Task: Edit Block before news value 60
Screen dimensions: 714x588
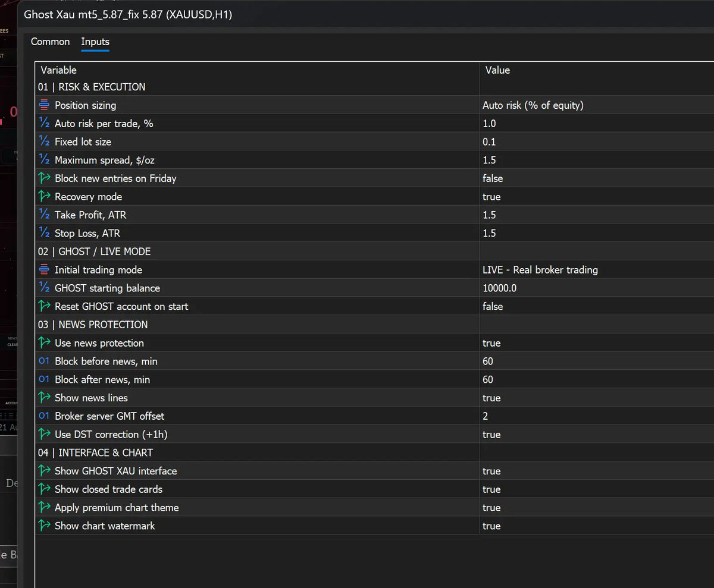Action: point(597,361)
